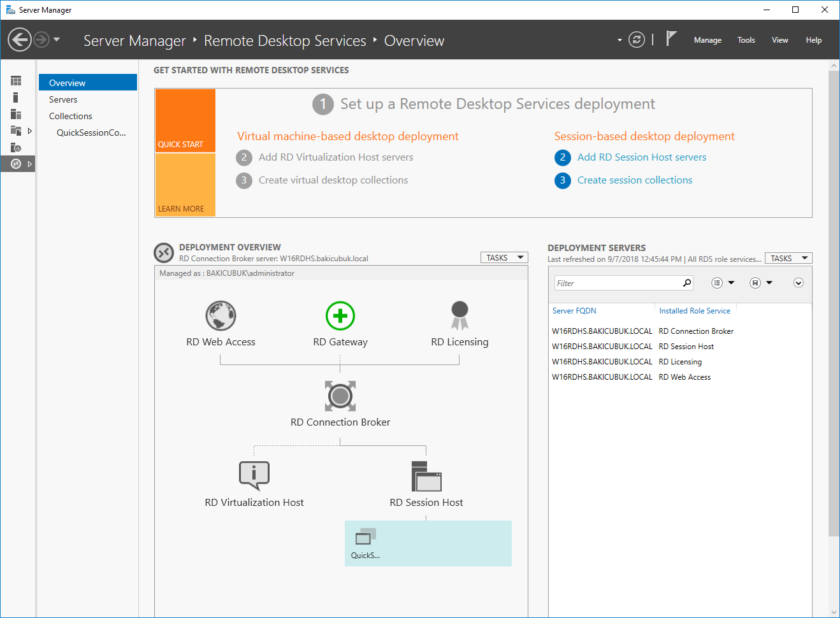This screenshot has width=840, height=618.
Task: Sort by Server FQDN column
Action: coord(574,311)
